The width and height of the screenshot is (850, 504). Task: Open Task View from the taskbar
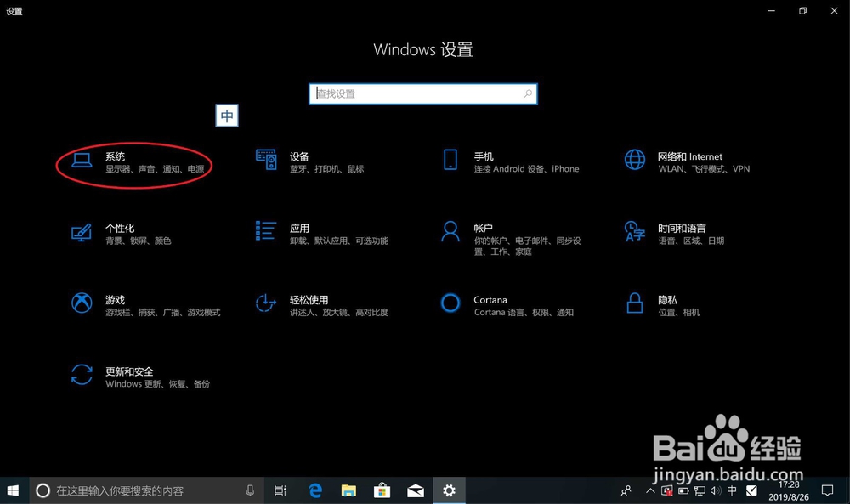tap(280, 490)
